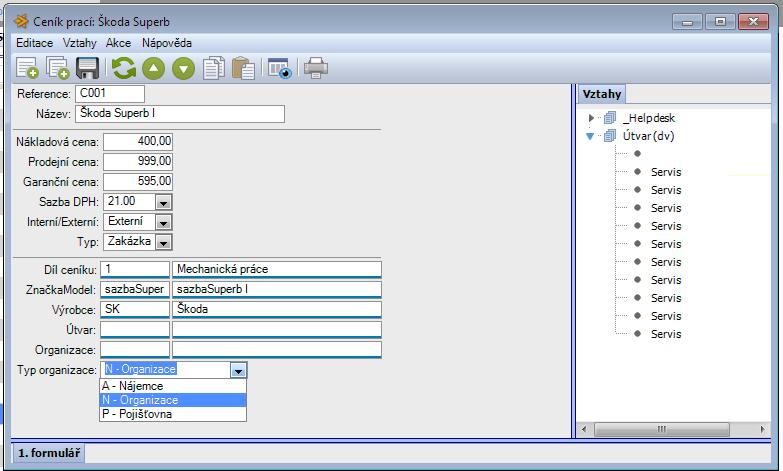
Task: Open the Vztahy menu
Action: (x=79, y=43)
